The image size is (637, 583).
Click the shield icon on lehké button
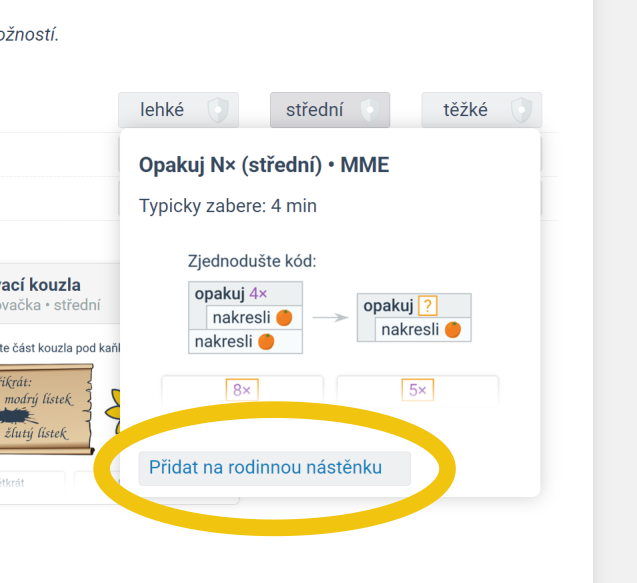point(218,110)
